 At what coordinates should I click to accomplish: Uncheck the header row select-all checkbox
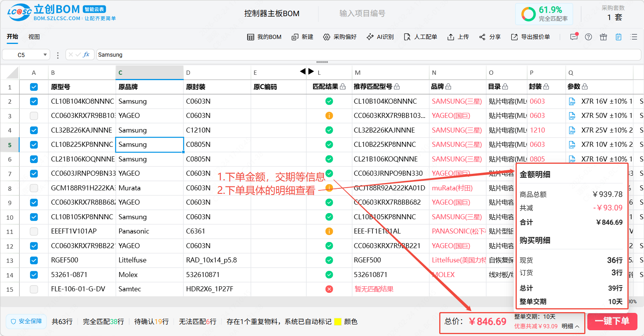point(34,87)
